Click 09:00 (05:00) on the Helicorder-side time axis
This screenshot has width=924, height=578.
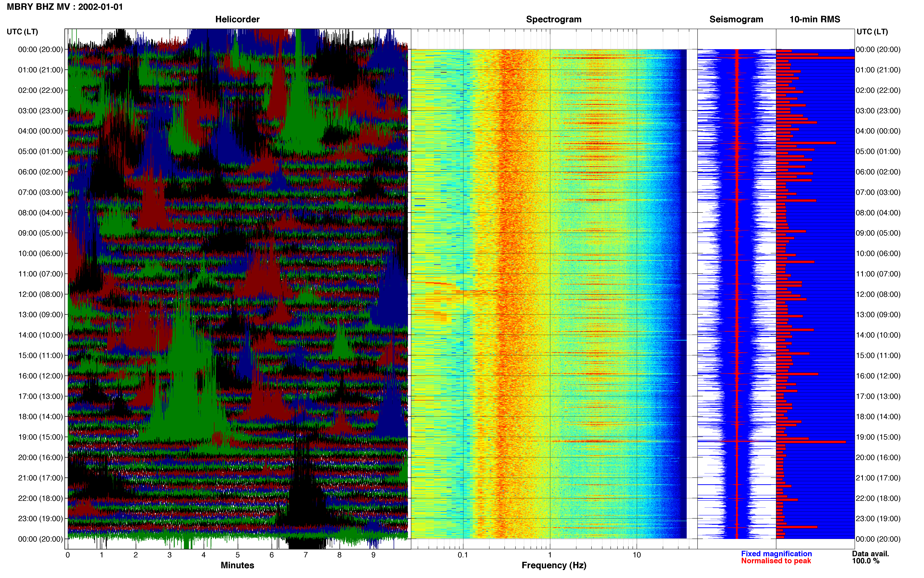tap(41, 233)
